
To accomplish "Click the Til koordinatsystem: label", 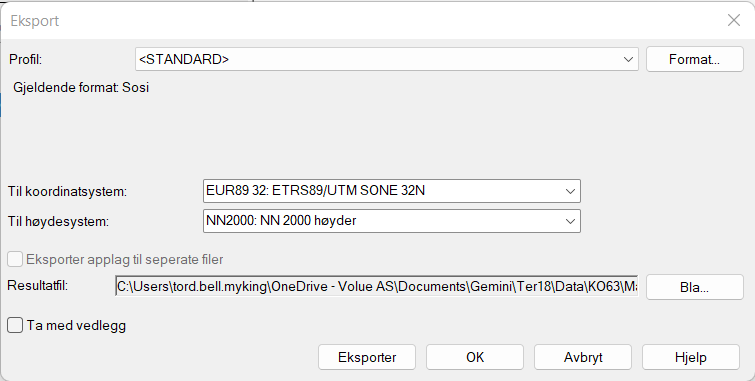I will (x=67, y=191).
